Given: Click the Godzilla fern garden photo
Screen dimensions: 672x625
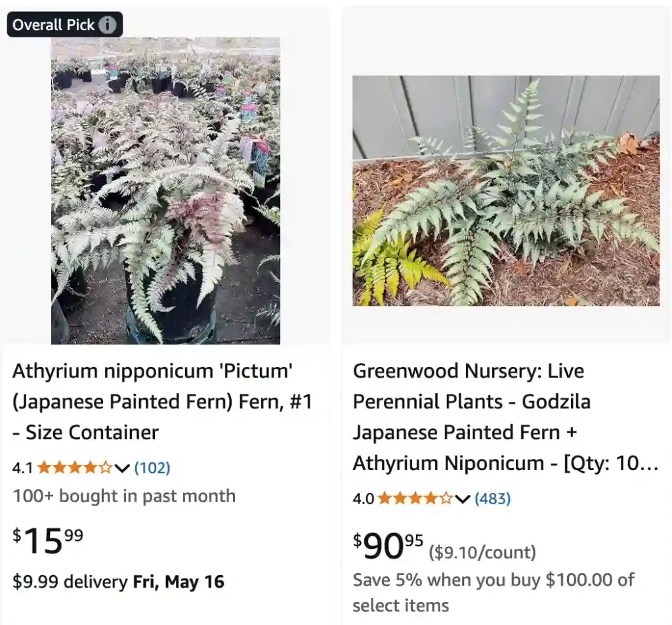Looking at the screenshot, I should (505, 190).
